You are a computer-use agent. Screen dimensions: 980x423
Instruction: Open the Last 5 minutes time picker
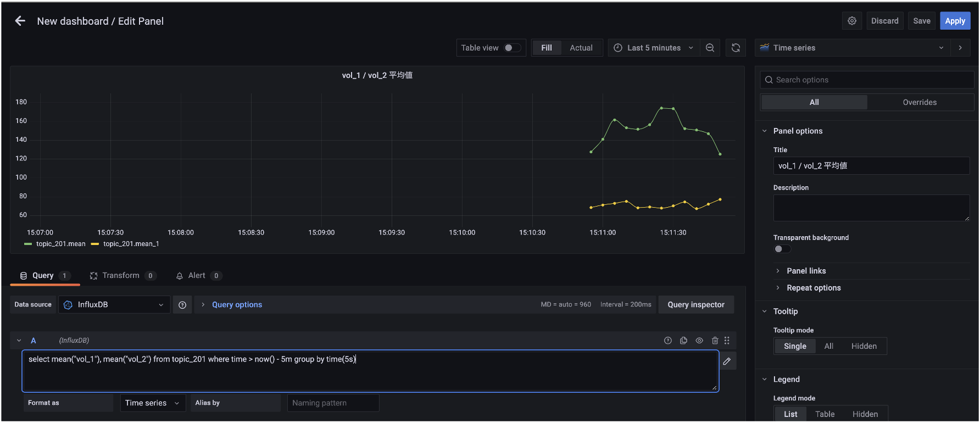(x=654, y=48)
